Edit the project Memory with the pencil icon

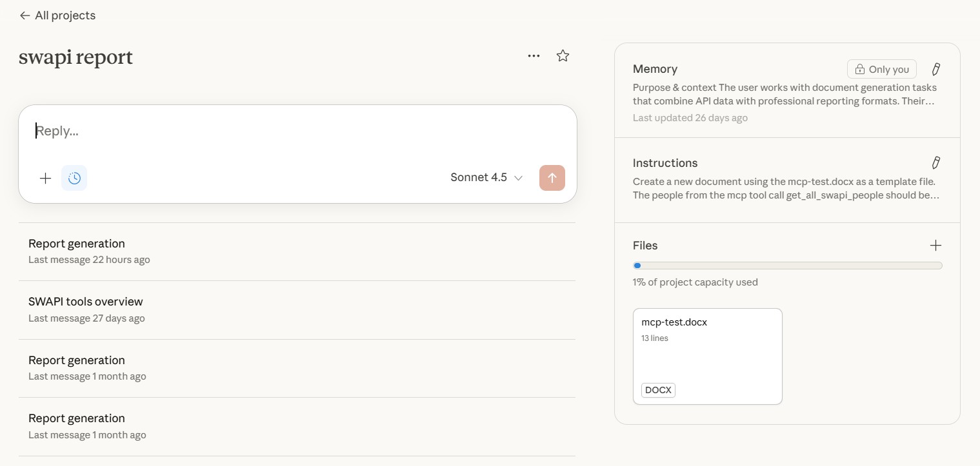click(935, 69)
